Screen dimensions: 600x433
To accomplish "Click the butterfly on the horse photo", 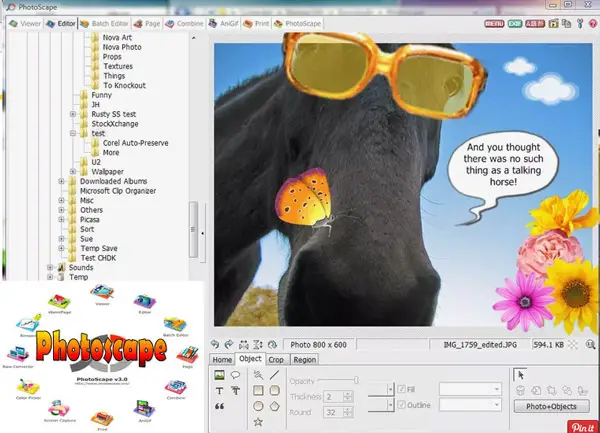I will (304, 199).
